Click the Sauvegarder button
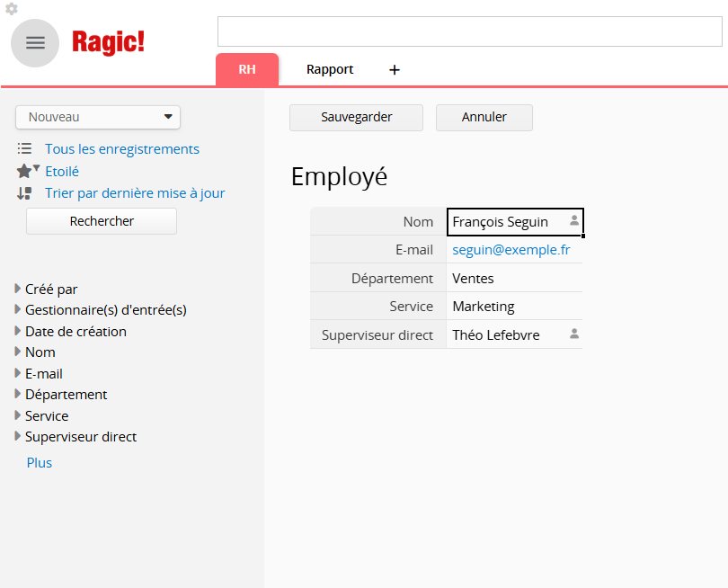This screenshot has height=588, width=728. point(356,117)
